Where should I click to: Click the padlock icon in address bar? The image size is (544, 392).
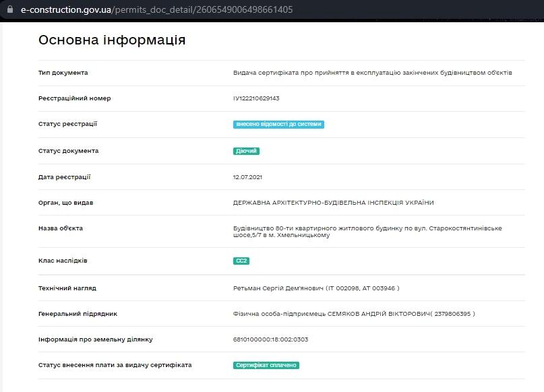10,9
